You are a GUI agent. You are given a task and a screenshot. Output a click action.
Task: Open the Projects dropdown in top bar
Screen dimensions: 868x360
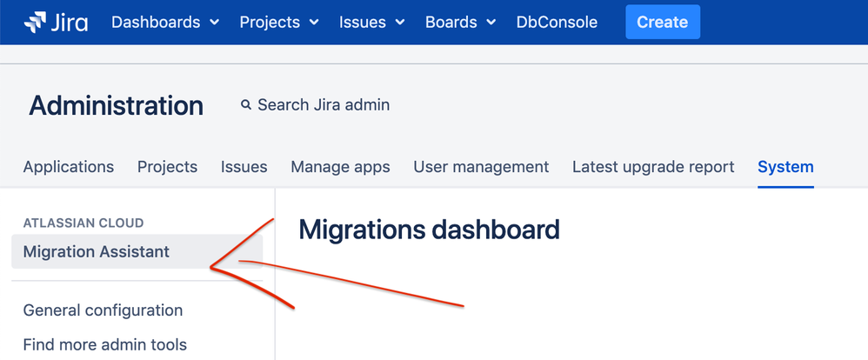[279, 22]
